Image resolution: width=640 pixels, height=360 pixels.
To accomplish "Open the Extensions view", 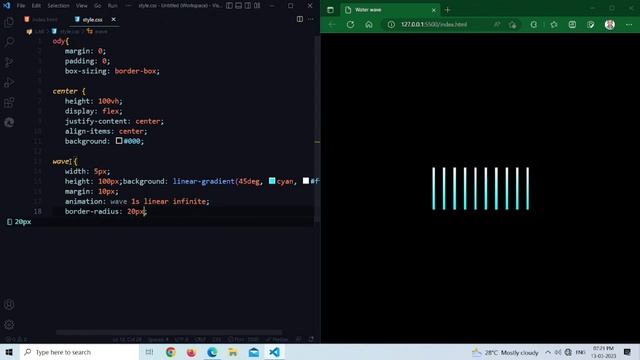I will [x=9, y=102].
